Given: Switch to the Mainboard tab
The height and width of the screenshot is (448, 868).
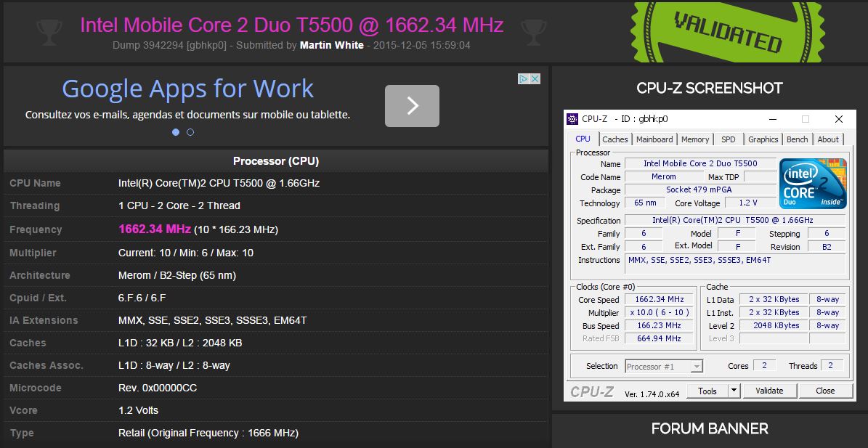Looking at the screenshot, I should pyautogui.click(x=654, y=139).
